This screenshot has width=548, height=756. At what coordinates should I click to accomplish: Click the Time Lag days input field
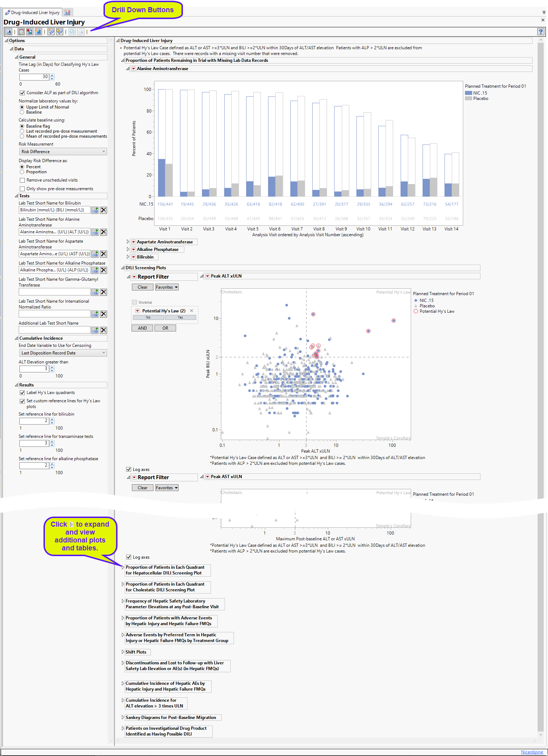click(34, 77)
